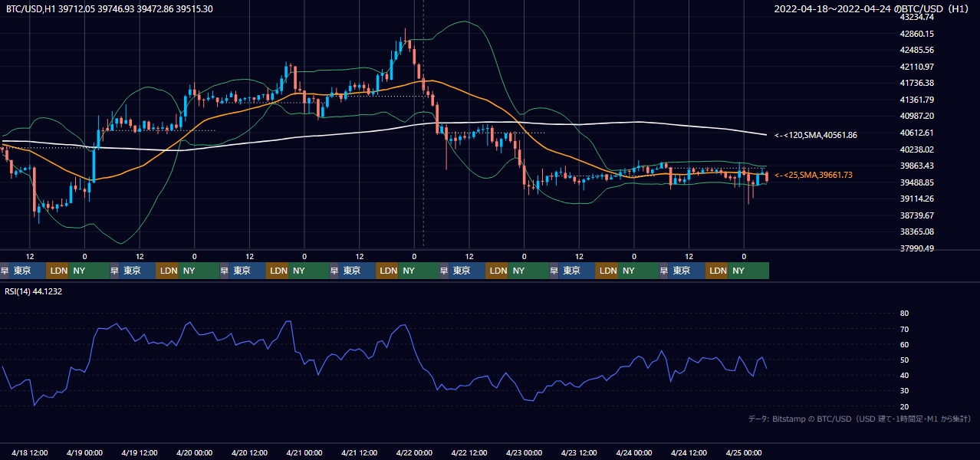Pick the RSI axis value 30

(905, 391)
